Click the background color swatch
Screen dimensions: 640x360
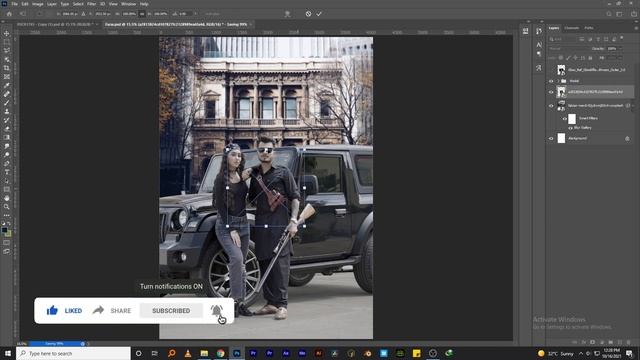tap(8, 234)
